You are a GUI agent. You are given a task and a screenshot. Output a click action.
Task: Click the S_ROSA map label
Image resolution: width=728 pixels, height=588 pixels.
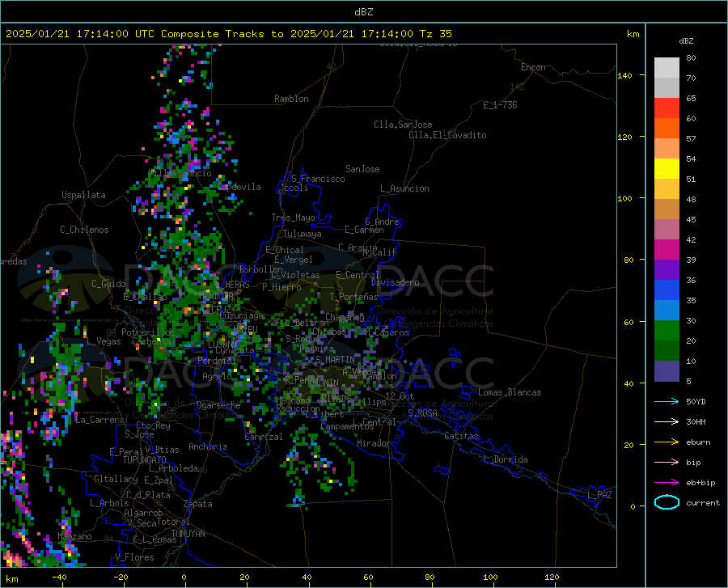pyautogui.click(x=422, y=413)
